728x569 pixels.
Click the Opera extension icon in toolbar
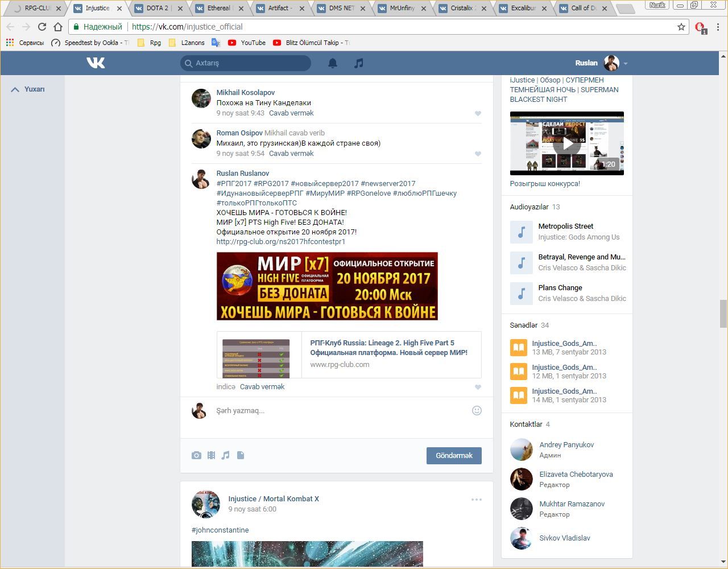tap(700, 27)
